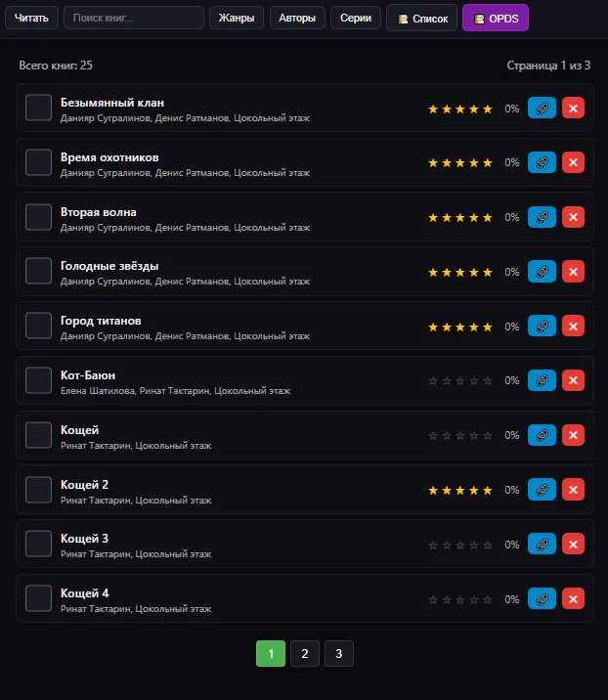This screenshot has height=700, width=608.
Task: Click the link icon for Кот-Баюн
Action: click(x=542, y=380)
